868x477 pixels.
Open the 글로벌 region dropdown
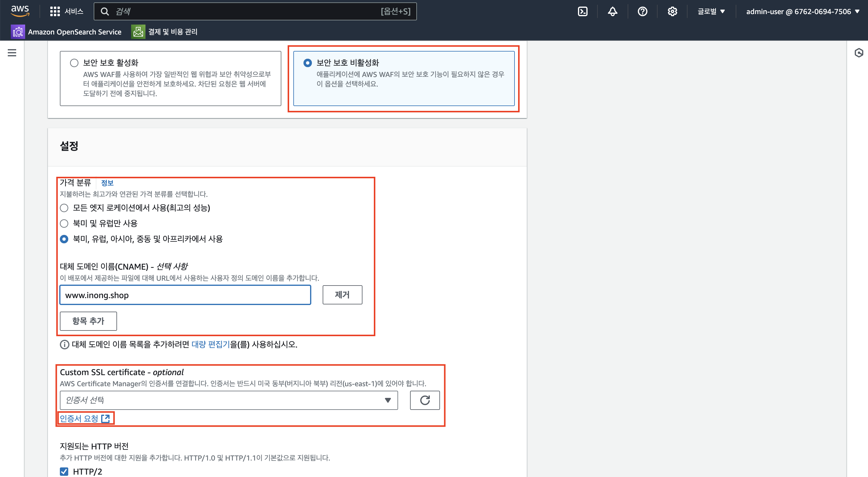[x=711, y=11]
